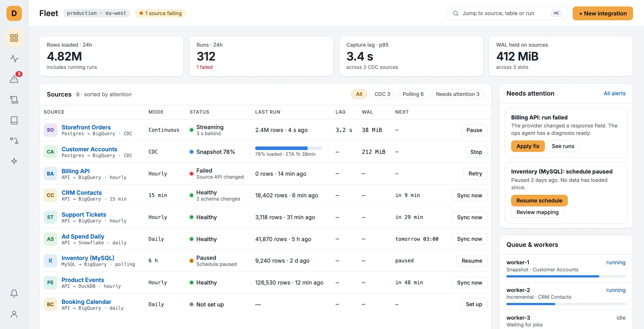
Task: Click the SO avatar for Storefront Orders
Action: (x=51, y=130)
